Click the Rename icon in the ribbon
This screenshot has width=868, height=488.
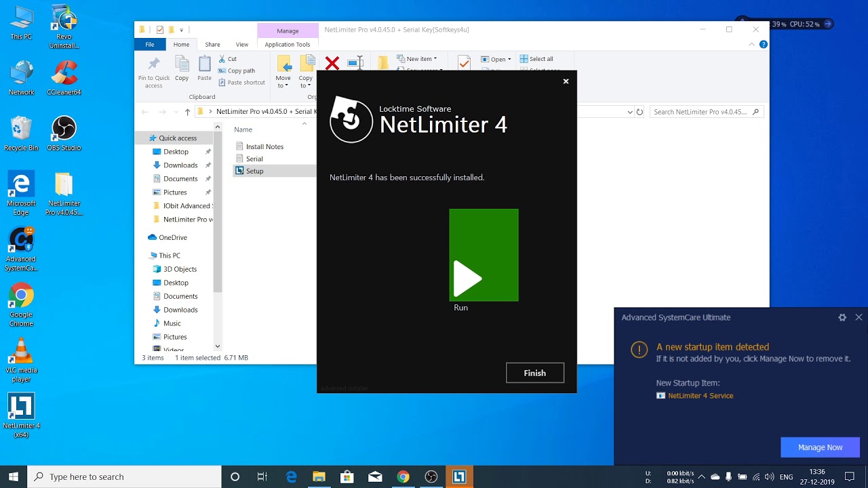pyautogui.click(x=355, y=62)
